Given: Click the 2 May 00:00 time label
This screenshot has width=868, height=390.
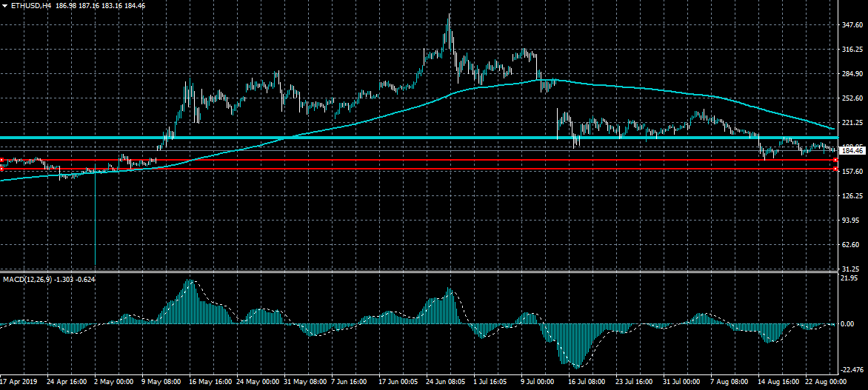Looking at the screenshot, I should click(114, 382).
